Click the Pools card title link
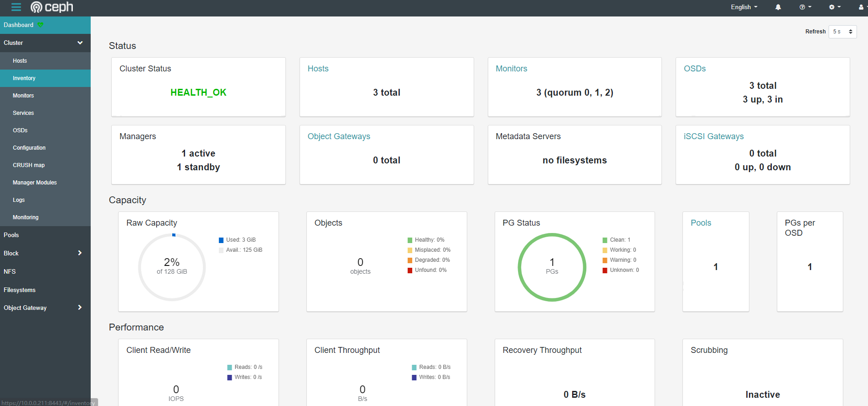 (701, 223)
